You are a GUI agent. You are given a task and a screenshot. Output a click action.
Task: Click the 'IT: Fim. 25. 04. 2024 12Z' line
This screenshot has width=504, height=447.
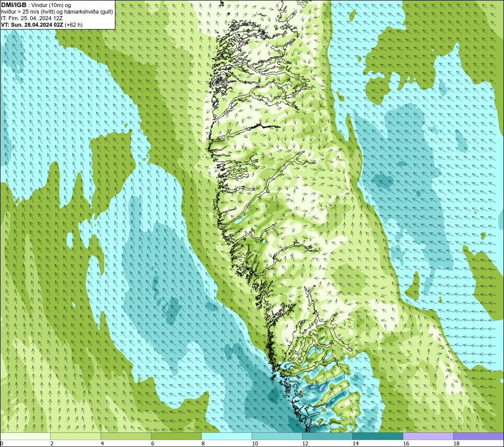point(31,18)
